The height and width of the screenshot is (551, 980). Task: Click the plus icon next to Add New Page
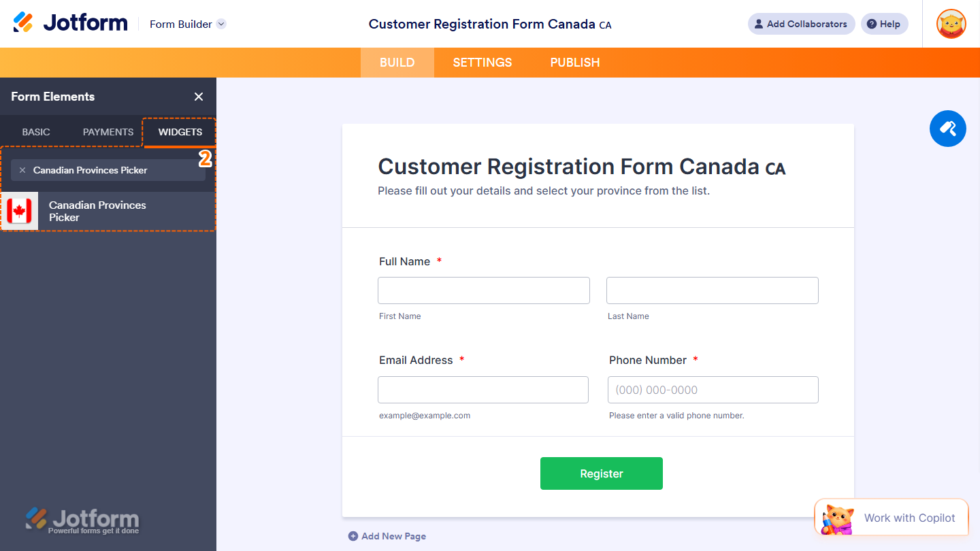(x=353, y=536)
